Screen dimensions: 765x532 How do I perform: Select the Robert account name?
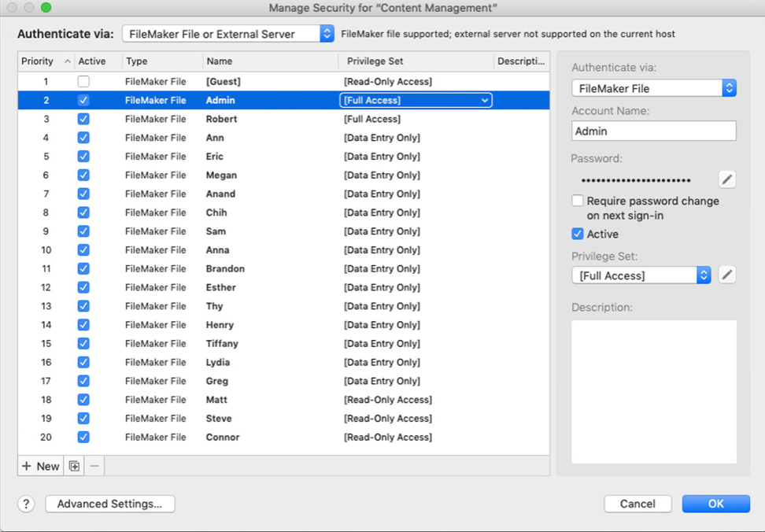pos(221,119)
